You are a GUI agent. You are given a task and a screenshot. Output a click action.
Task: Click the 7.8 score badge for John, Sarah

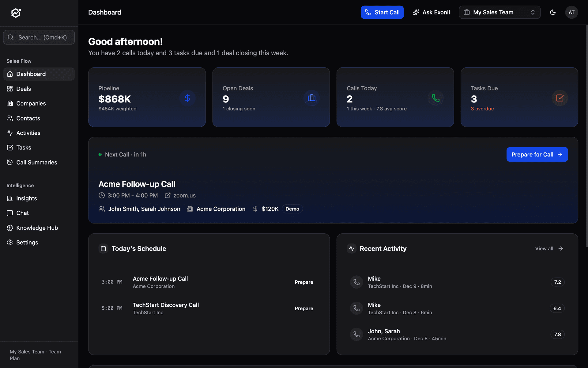(557, 334)
